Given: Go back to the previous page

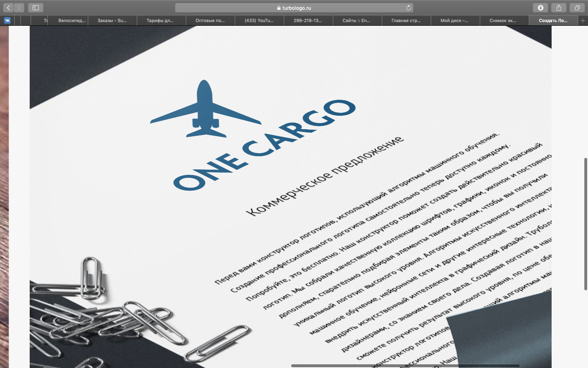Looking at the screenshot, I should (x=8, y=8).
